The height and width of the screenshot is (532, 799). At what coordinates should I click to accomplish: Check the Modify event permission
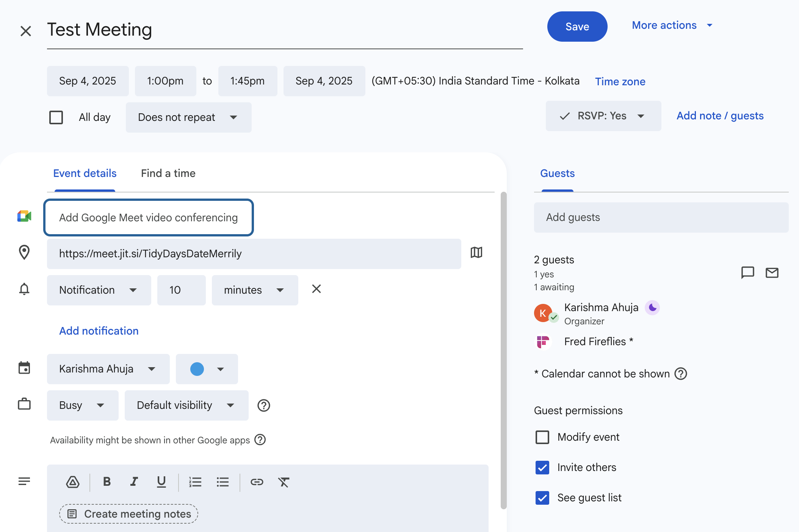542,437
